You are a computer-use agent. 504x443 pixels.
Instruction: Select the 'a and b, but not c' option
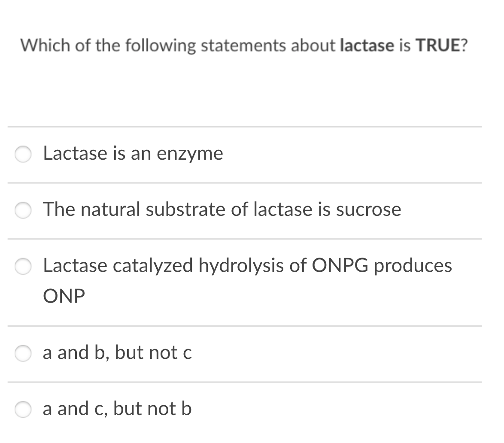click(x=23, y=354)
